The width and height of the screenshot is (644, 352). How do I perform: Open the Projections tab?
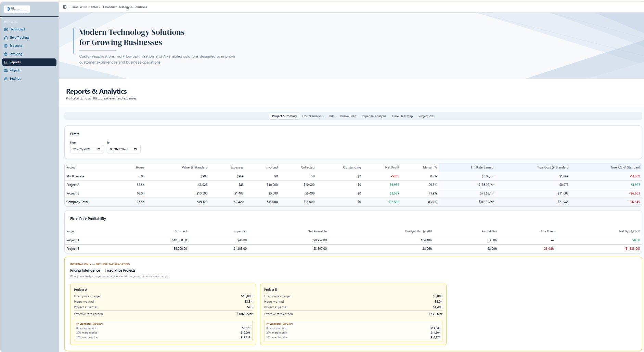426,116
